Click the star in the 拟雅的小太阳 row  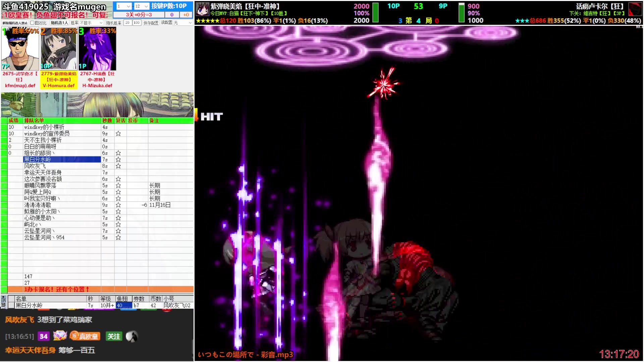coord(118,212)
